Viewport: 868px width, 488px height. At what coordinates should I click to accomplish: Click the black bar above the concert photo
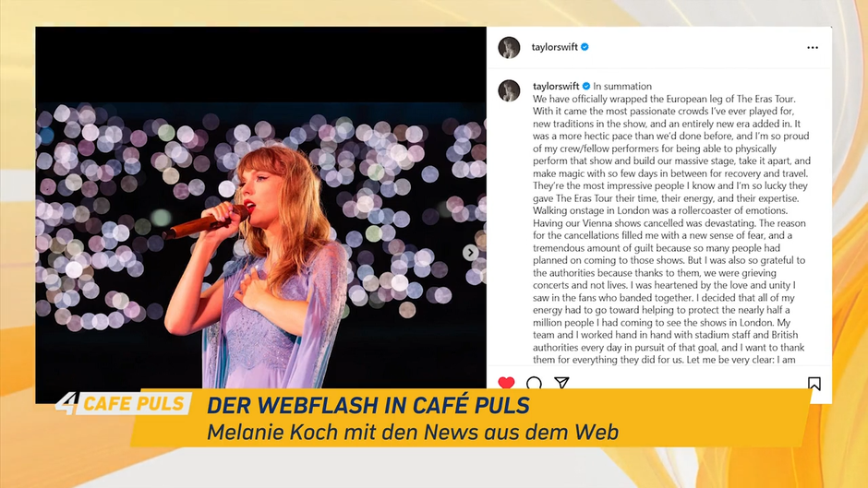pyautogui.click(x=260, y=65)
